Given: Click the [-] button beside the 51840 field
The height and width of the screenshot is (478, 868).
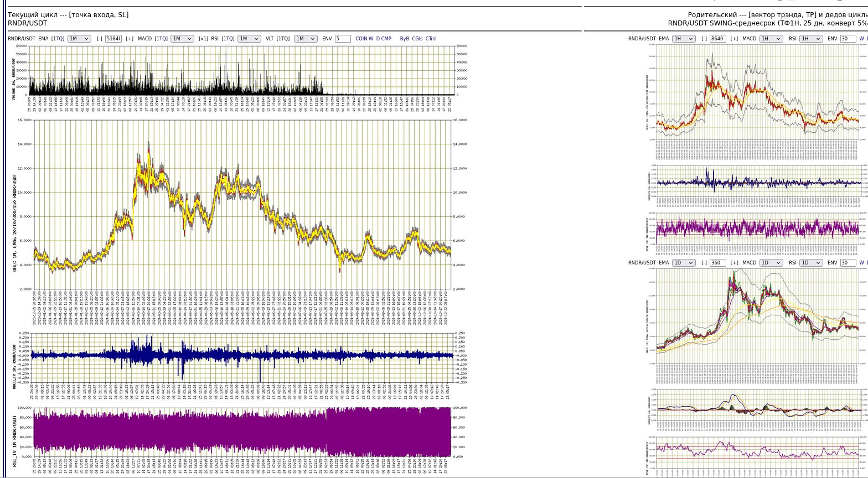Looking at the screenshot, I should (x=100, y=39).
